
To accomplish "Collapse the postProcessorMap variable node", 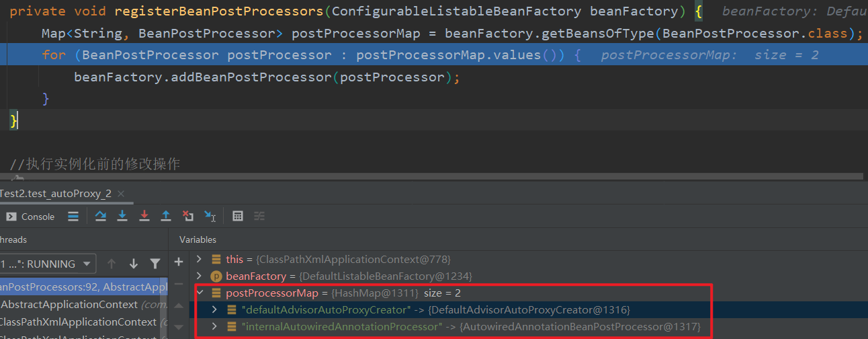I will point(200,293).
